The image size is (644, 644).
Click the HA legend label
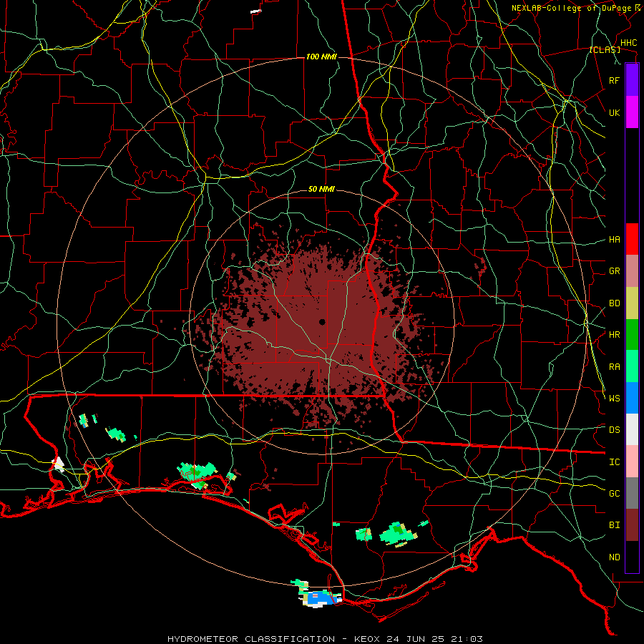(x=614, y=240)
